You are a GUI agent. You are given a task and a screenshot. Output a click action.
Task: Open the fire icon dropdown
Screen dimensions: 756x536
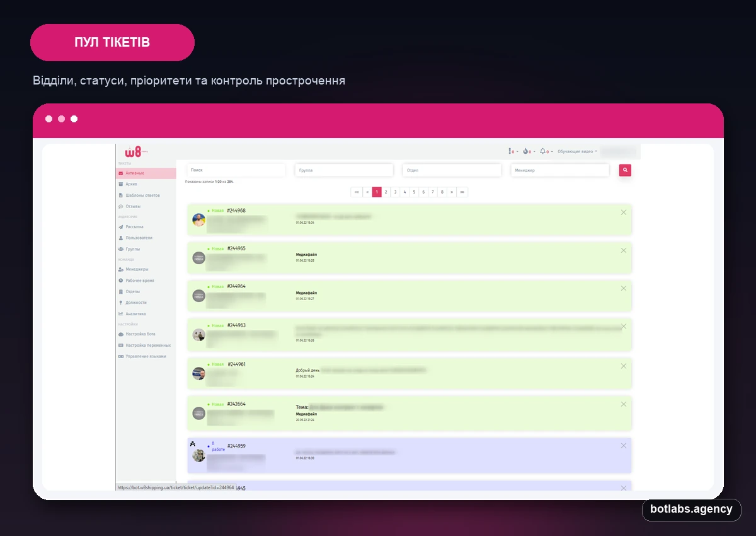click(529, 151)
